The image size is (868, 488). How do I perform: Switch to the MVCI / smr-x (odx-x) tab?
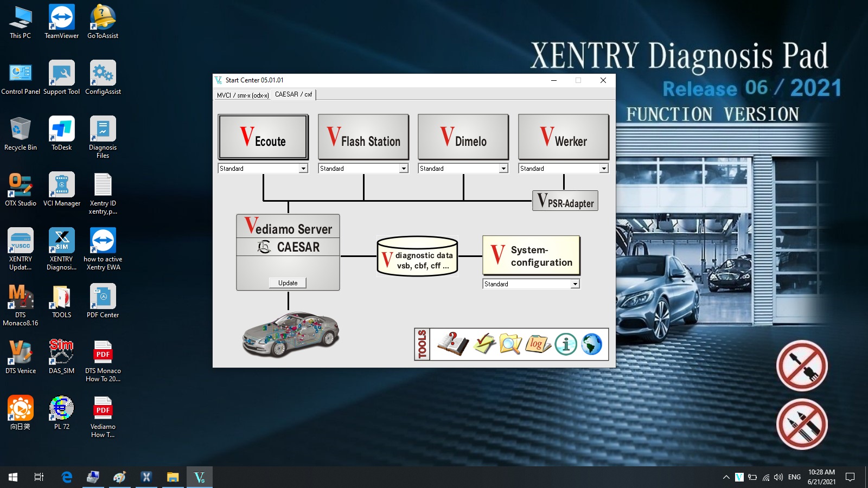coord(242,95)
